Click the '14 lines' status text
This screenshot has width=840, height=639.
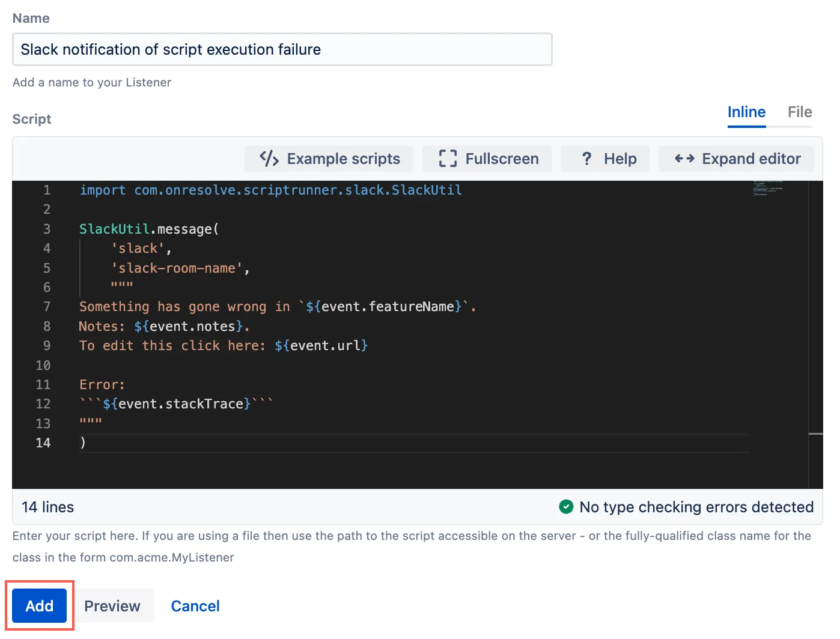pyautogui.click(x=47, y=507)
